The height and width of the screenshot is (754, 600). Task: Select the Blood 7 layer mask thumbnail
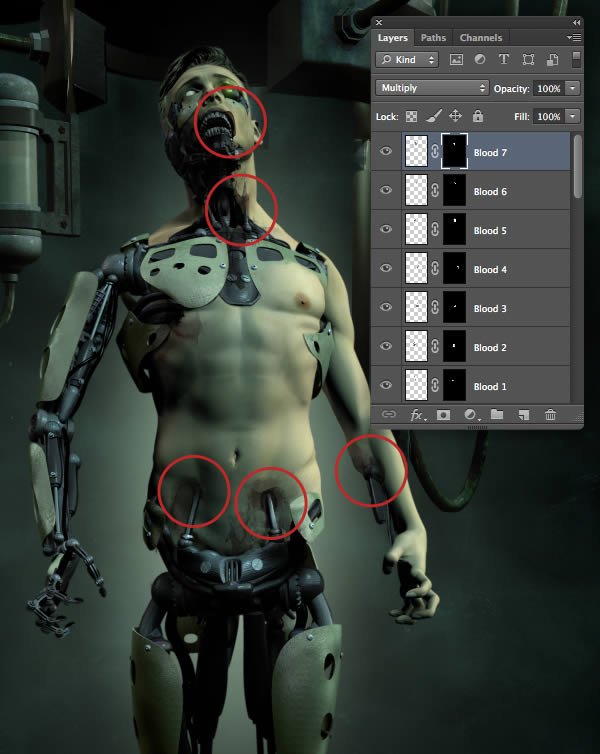(x=454, y=151)
